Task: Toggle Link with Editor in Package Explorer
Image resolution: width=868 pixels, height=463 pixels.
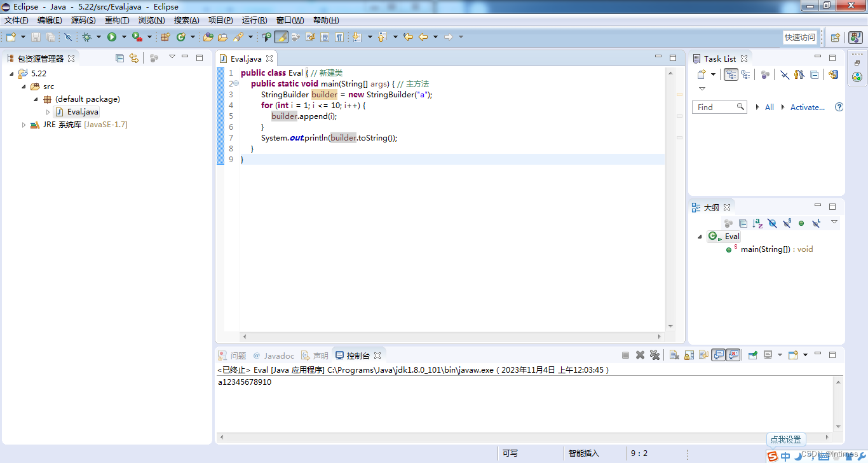Action: tap(134, 58)
